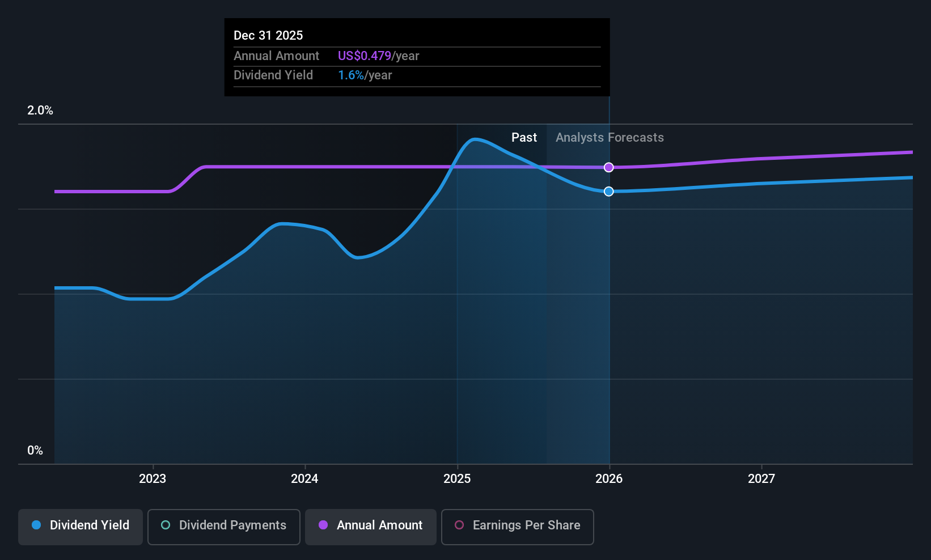Click the teal Dividend Payments legend circle
Screen dimensions: 931x560
166,525
